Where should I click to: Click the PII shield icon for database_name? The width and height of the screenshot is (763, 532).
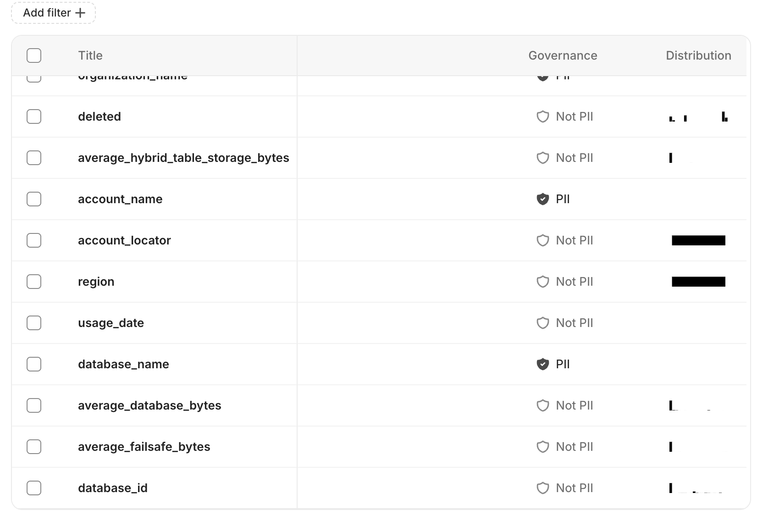pyautogui.click(x=542, y=364)
